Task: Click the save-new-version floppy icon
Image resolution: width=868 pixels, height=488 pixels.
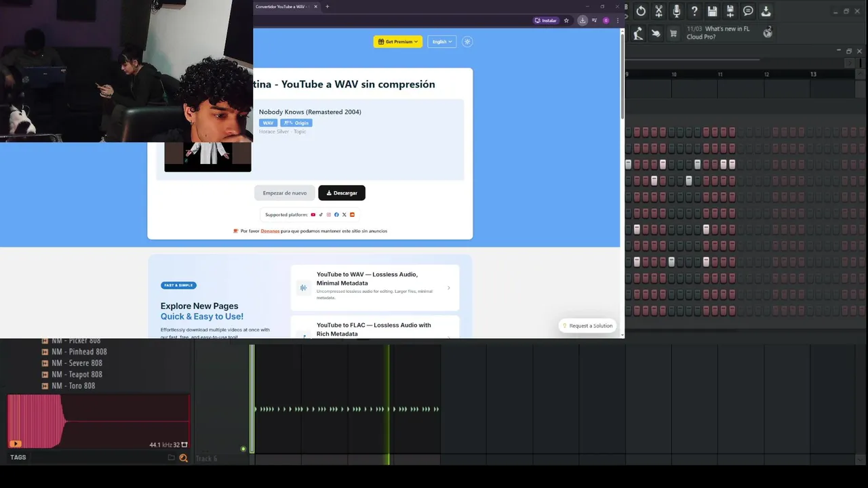Action: [x=730, y=11]
